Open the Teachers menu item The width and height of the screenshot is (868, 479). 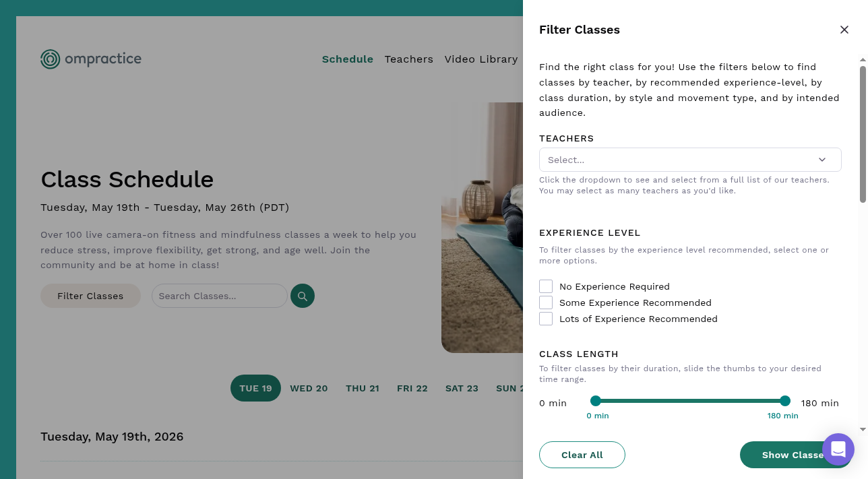coord(408,59)
